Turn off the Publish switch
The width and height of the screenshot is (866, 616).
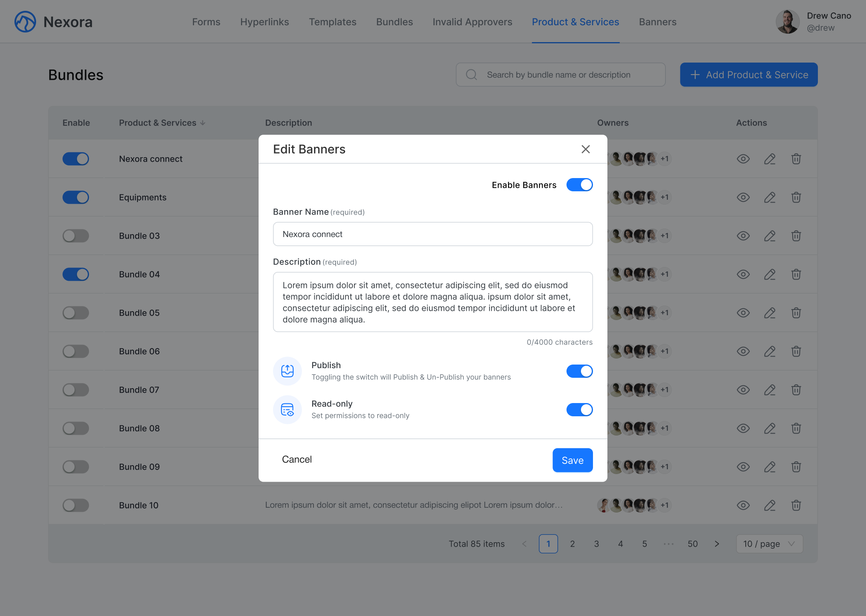tap(579, 371)
